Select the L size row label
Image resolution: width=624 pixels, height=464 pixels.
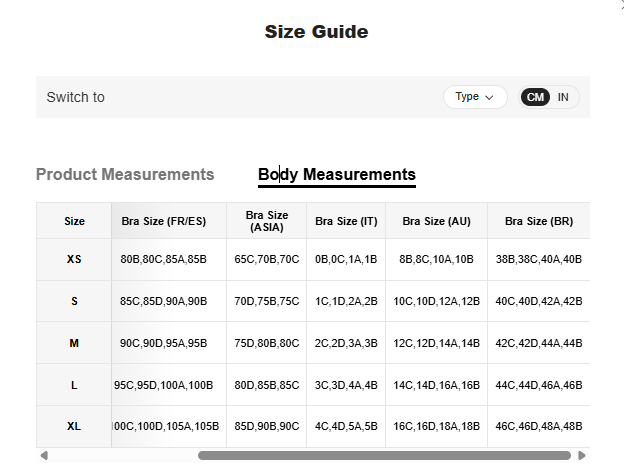pyautogui.click(x=74, y=384)
